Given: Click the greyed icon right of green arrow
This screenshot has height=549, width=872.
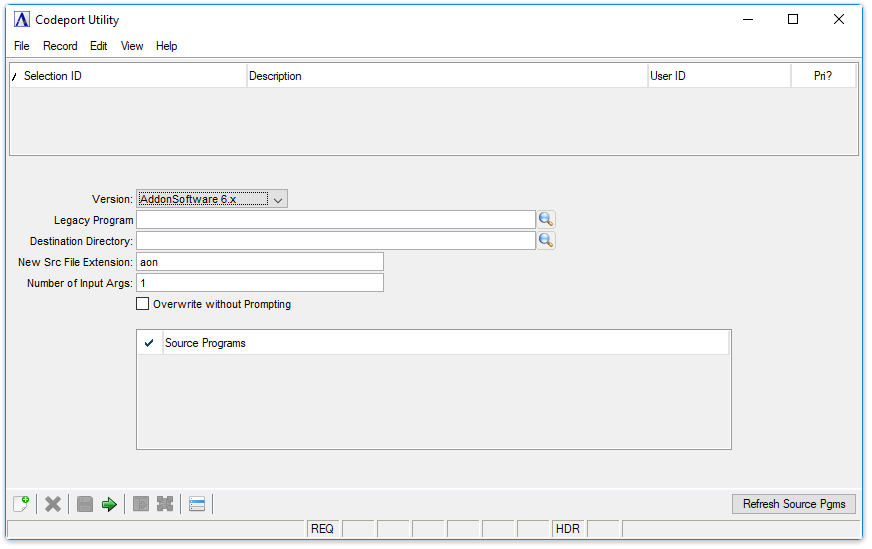Looking at the screenshot, I should [141, 504].
